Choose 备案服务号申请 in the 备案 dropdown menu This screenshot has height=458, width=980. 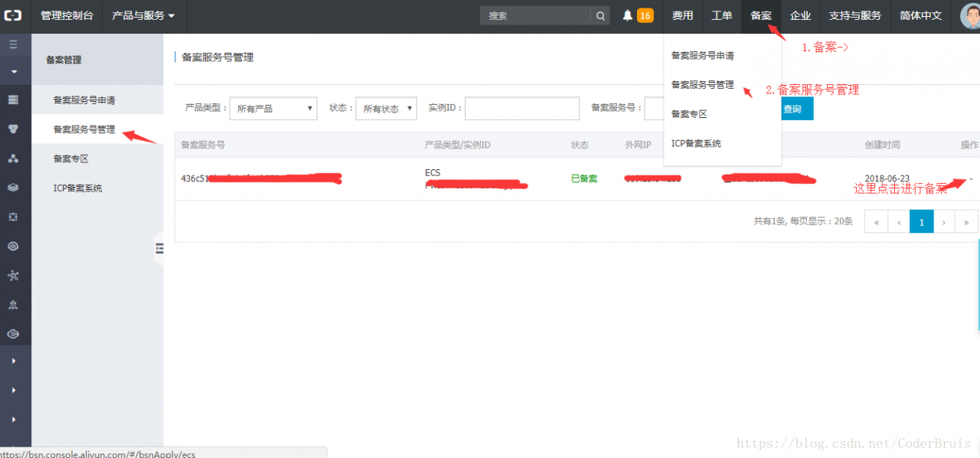(x=722, y=56)
